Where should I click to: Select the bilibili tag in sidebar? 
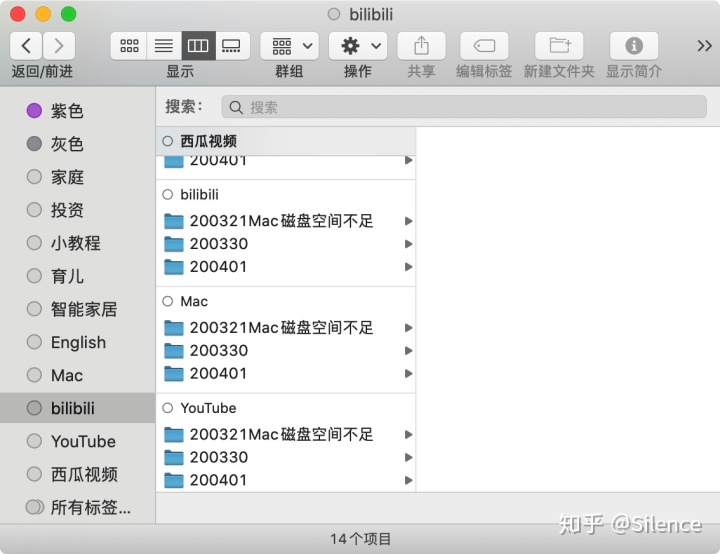78,408
